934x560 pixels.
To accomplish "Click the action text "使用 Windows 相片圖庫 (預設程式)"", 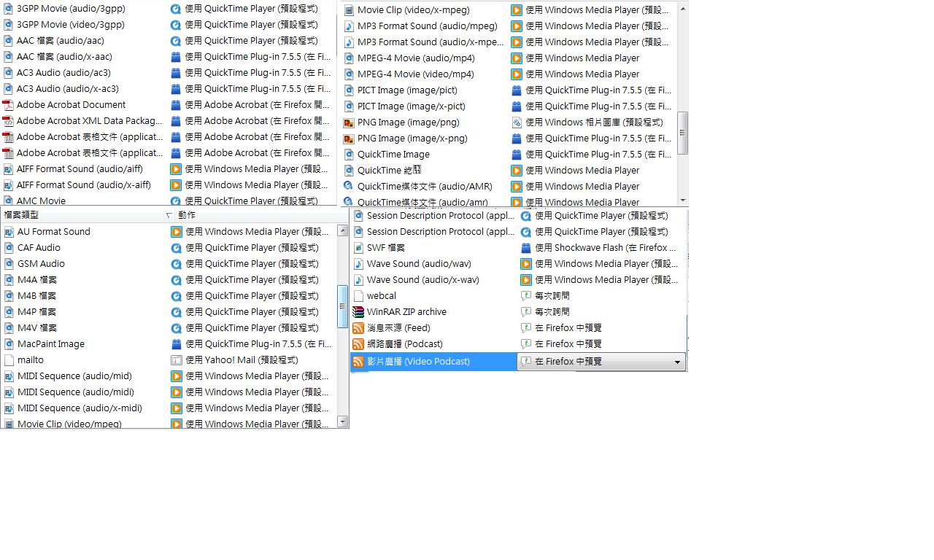I will click(594, 122).
